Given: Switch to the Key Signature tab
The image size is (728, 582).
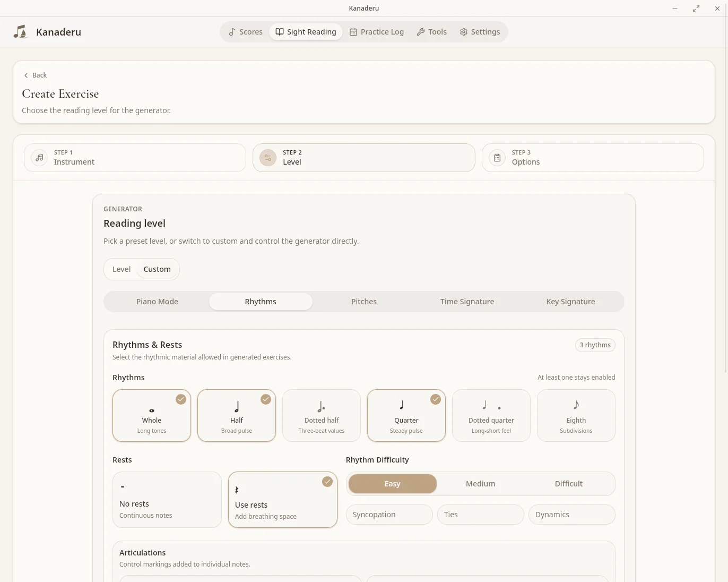Looking at the screenshot, I should click(570, 302).
